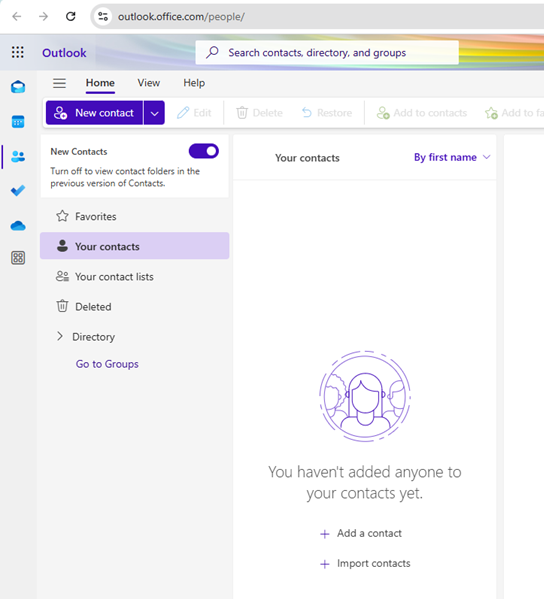Screen dimensions: 544x599
Task: Click the Restore toolbar button
Action: [x=327, y=113]
